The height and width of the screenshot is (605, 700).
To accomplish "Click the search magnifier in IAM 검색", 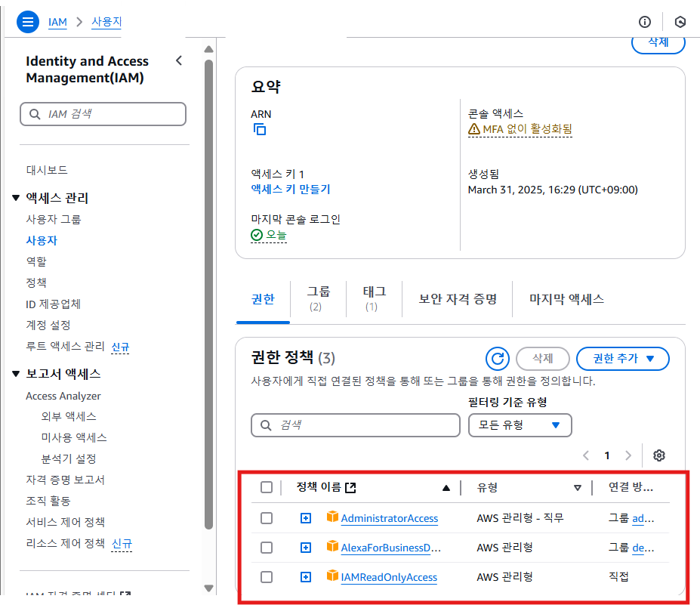I will click(35, 114).
